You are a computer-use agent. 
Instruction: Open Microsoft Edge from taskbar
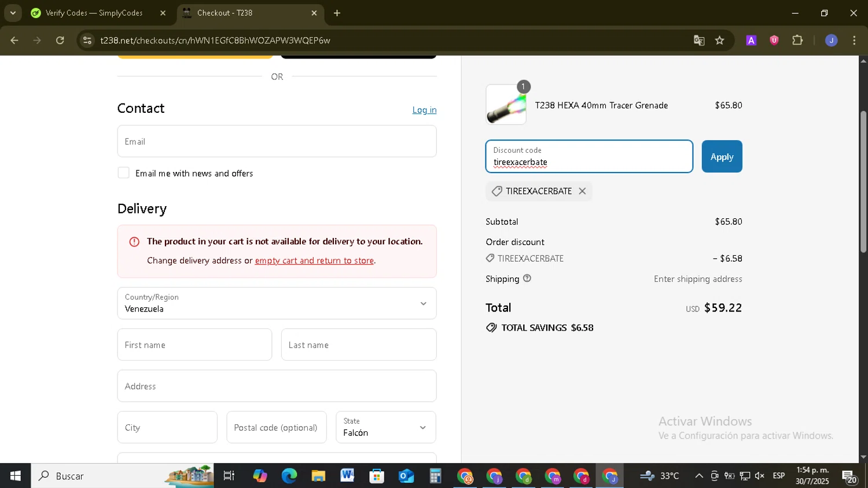click(x=289, y=476)
